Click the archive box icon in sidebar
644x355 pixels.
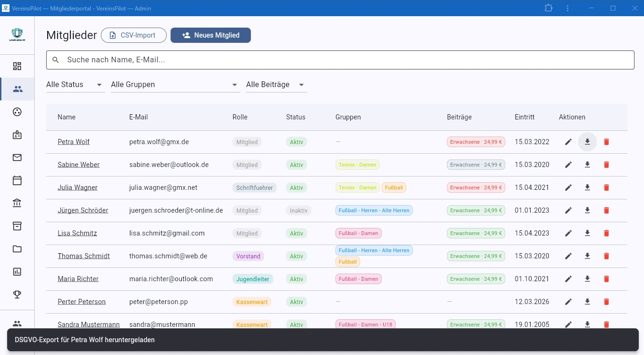[x=17, y=226]
